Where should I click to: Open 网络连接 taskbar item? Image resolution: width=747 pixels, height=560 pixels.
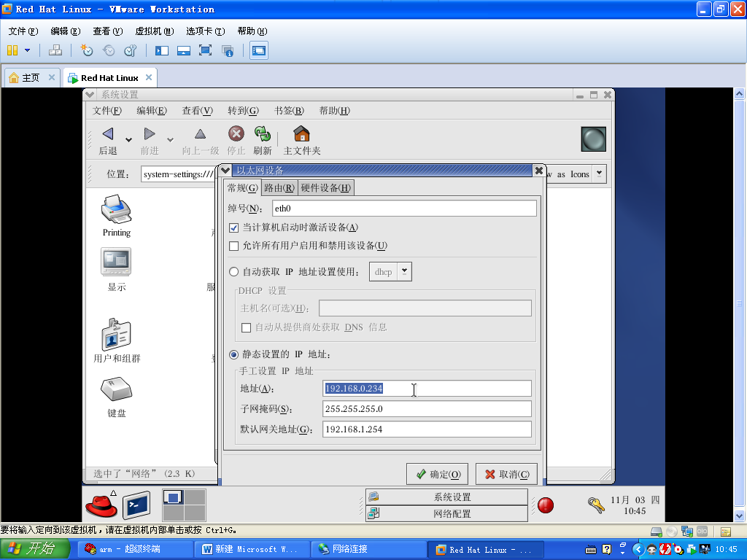[x=368, y=549]
